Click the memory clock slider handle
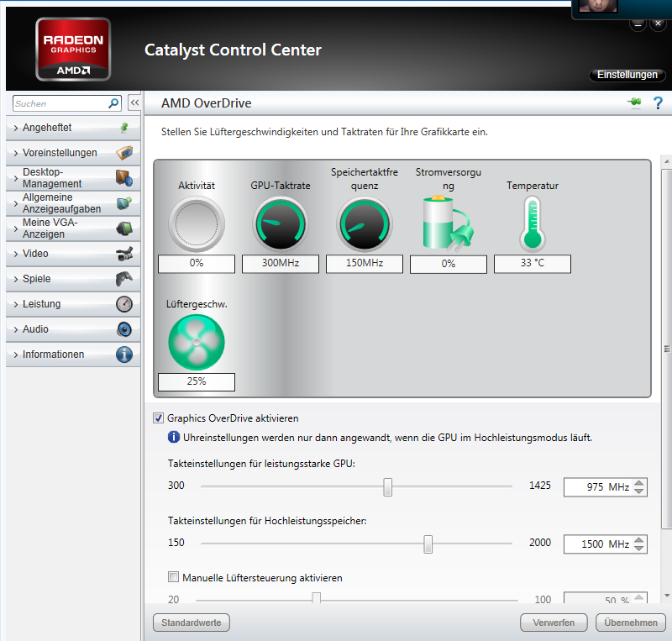Image resolution: width=672 pixels, height=641 pixels. pyautogui.click(x=428, y=544)
